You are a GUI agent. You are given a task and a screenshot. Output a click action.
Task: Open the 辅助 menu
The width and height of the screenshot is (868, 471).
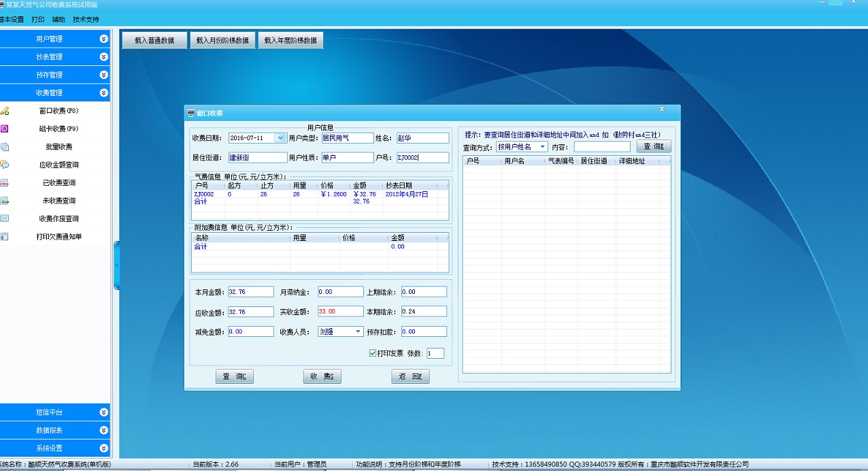[x=59, y=20]
